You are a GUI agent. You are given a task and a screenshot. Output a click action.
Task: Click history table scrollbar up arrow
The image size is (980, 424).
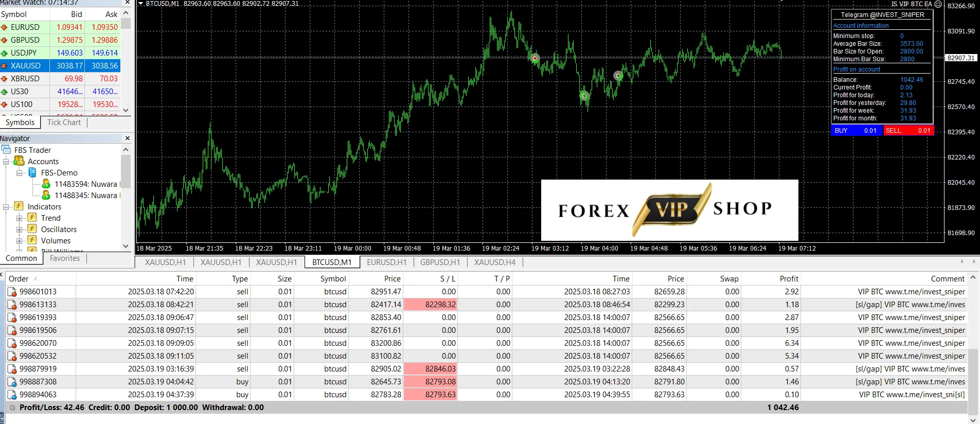click(x=973, y=278)
